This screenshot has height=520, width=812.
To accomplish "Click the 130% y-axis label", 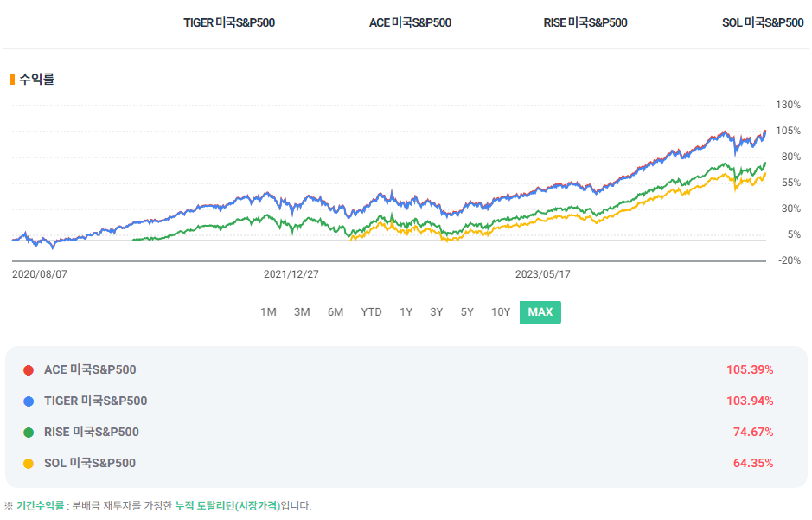I will click(x=788, y=106).
